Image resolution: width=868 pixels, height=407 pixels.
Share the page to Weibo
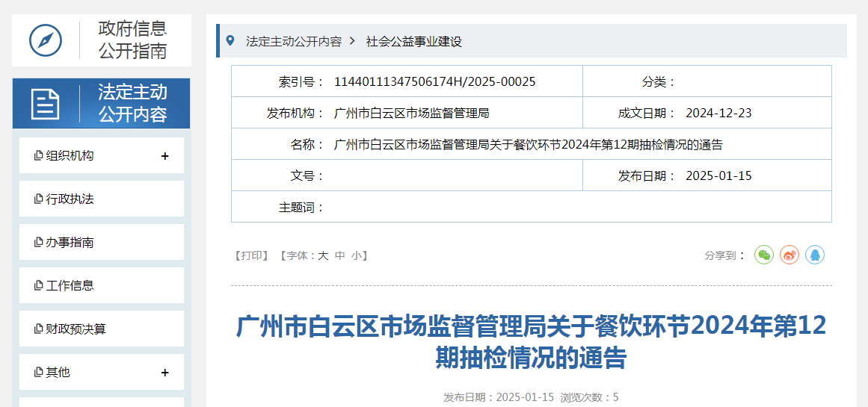[789, 255]
